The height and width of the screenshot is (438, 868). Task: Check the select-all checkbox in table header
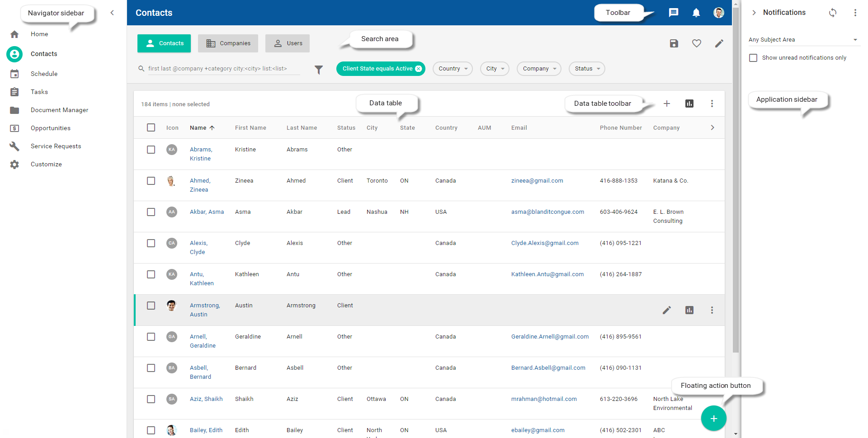pyautogui.click(x=151, y=127)
